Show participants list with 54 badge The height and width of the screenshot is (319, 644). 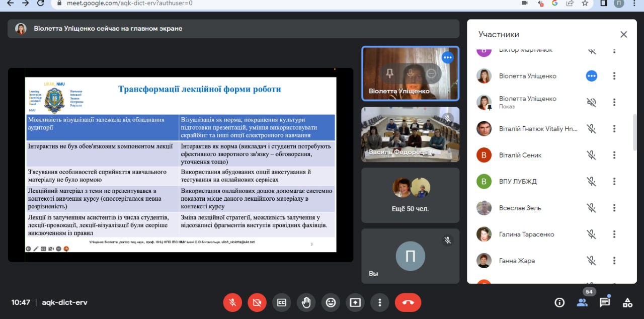pyautogui.click(x=582, y=302)
